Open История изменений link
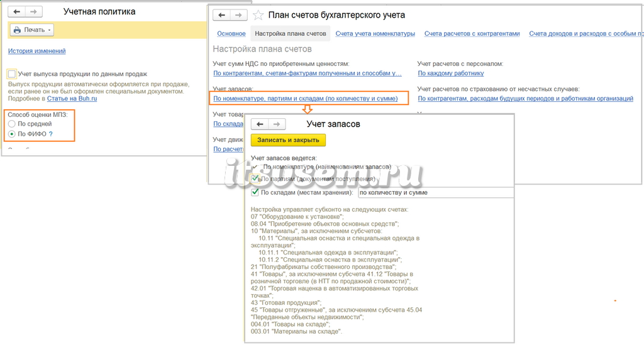 point(37,51)
